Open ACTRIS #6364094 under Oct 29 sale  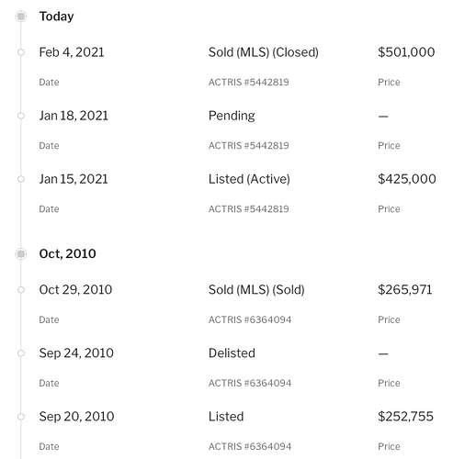(250, 319)
